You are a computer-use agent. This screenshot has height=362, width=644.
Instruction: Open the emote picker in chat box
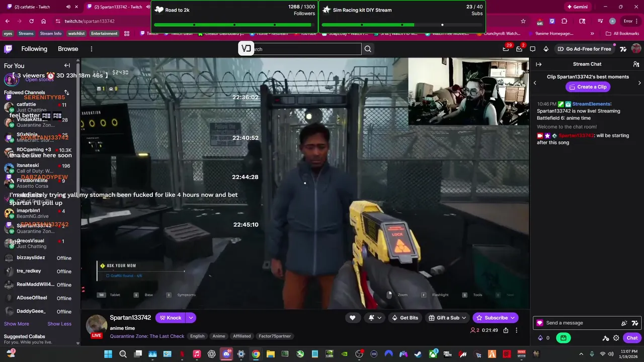(x=624, y=323)
